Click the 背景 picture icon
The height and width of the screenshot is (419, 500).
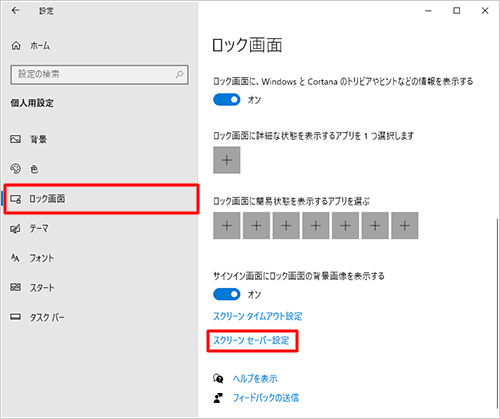pyautogui.click(x=15, y=139)
